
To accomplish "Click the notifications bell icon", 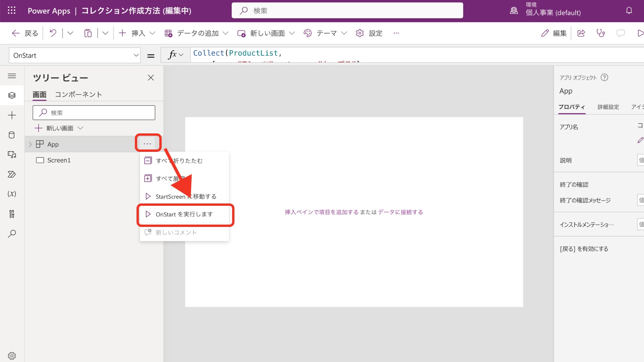I will point(629,10).
